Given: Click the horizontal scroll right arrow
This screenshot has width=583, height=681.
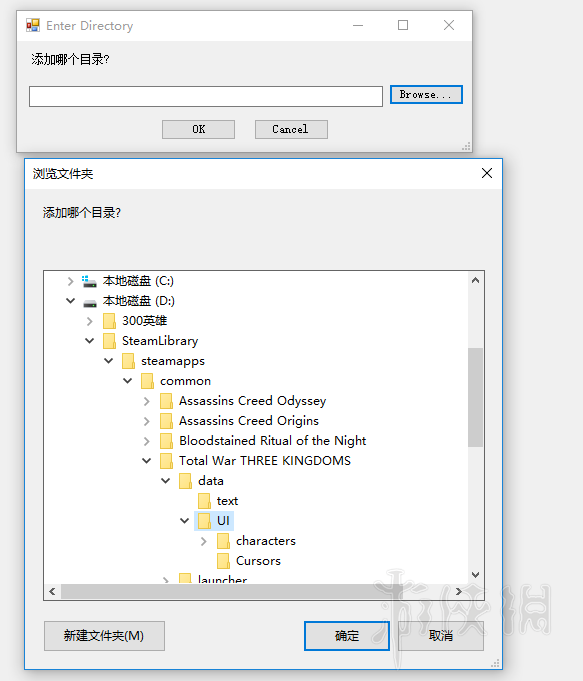Looking at the screenshot, I should coord(459,592).
